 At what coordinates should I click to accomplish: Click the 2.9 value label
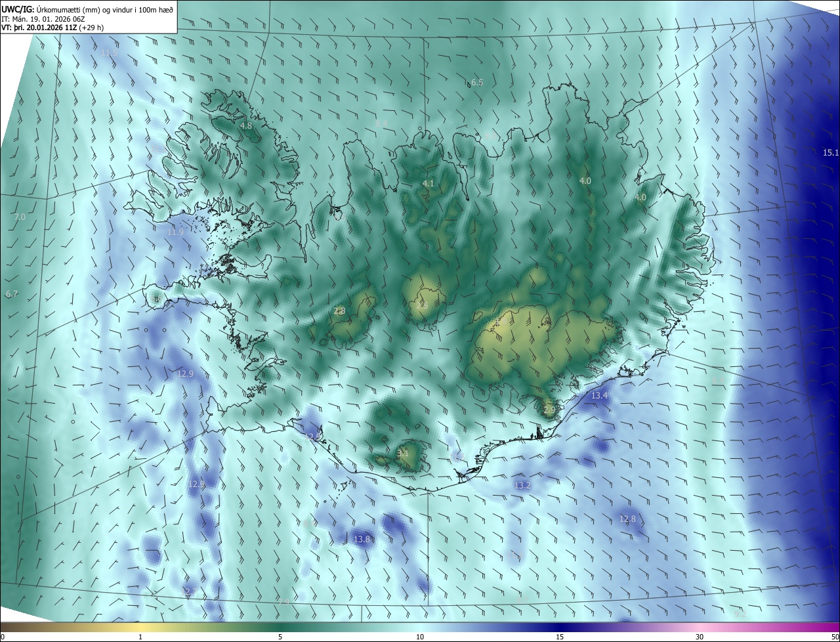[549, 410]
